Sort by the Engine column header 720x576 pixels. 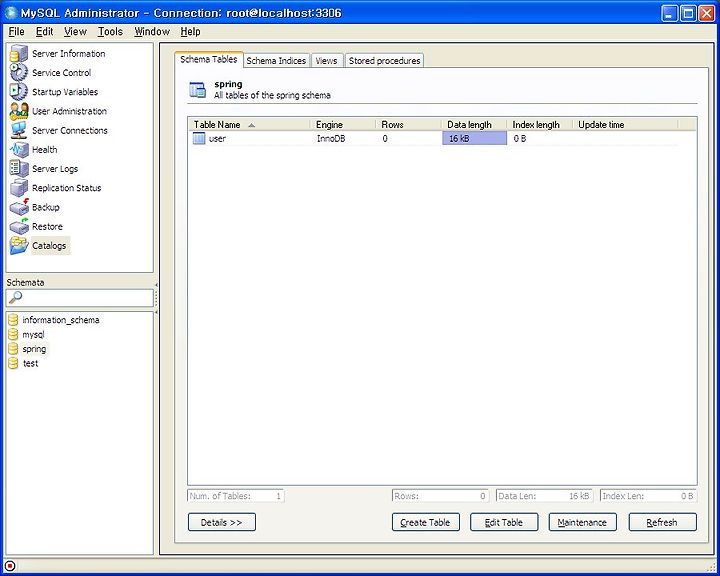[343, 124]
